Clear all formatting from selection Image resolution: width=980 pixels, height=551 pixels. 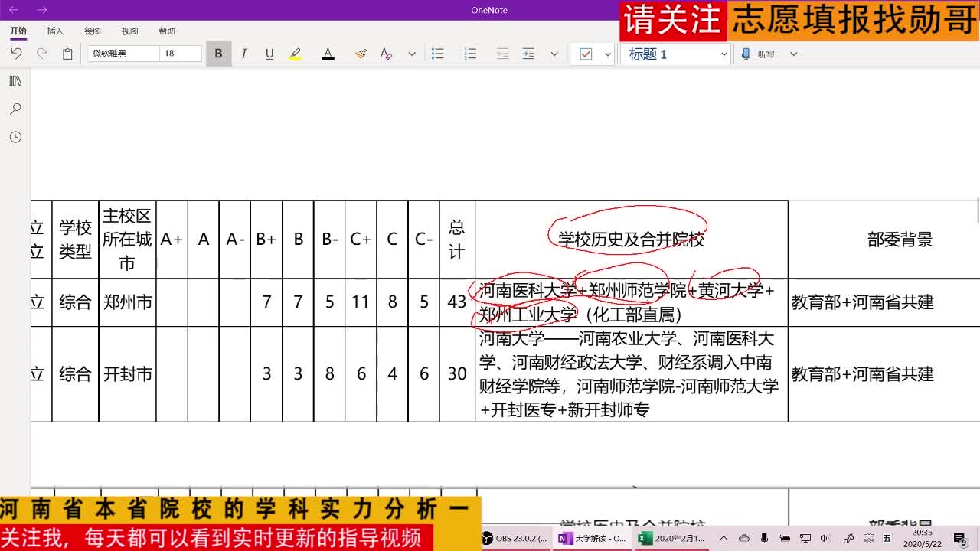pyautogui.click(x=386, y=54)
